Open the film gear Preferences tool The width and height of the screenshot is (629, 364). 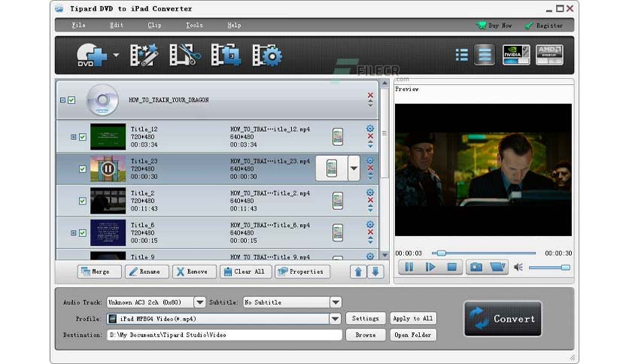pos(267,55)
